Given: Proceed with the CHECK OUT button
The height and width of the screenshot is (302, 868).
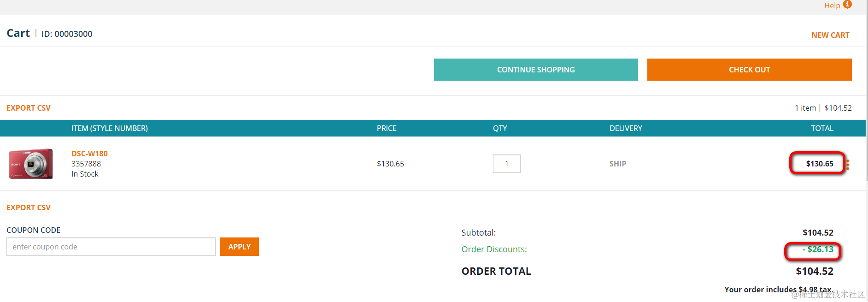Looking at the screenshot, I should 749,70.
